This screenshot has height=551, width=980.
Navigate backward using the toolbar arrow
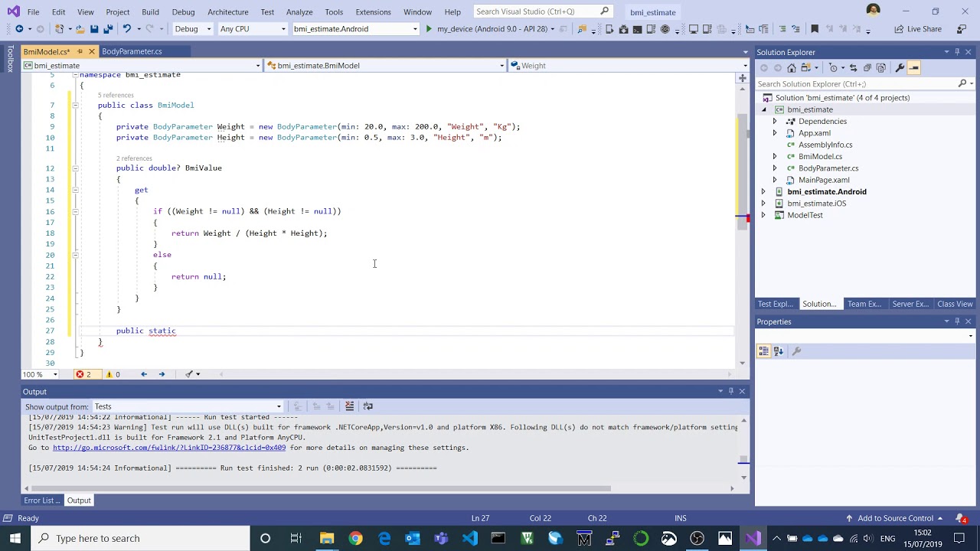click(19, 29)
